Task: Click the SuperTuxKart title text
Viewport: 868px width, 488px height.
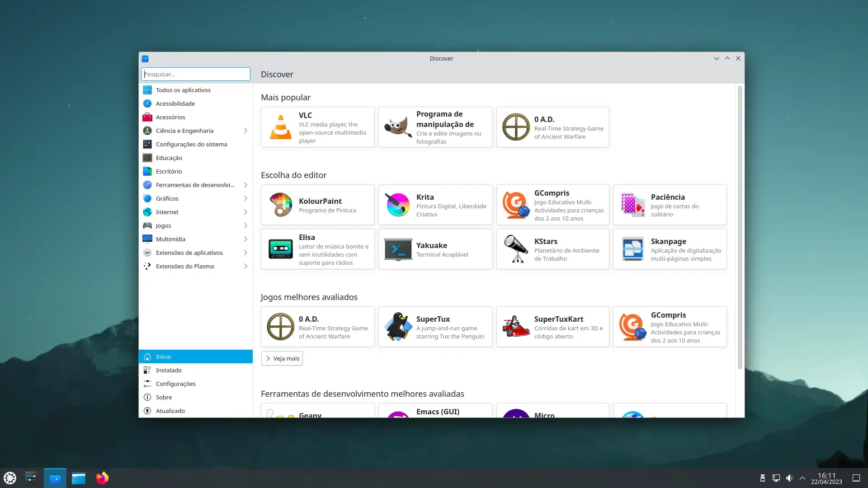Action: point(559,319)
